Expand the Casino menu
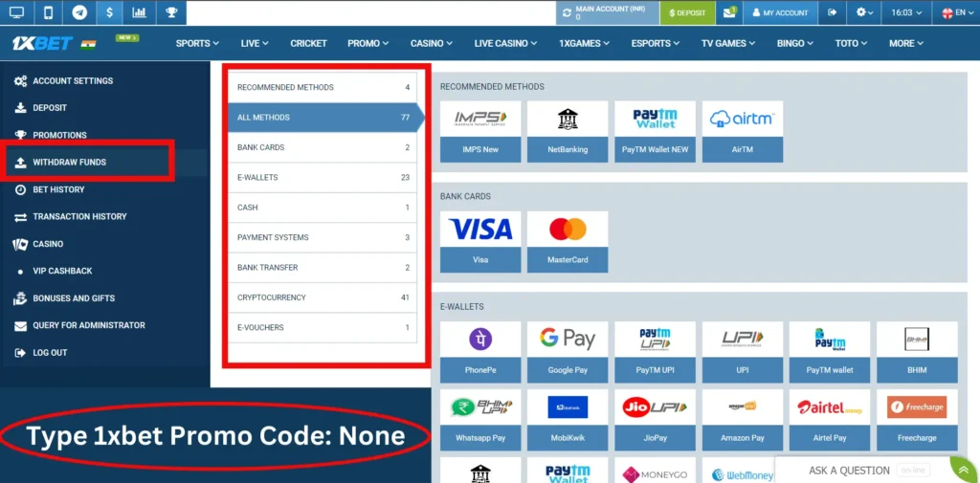 (432, 44)
